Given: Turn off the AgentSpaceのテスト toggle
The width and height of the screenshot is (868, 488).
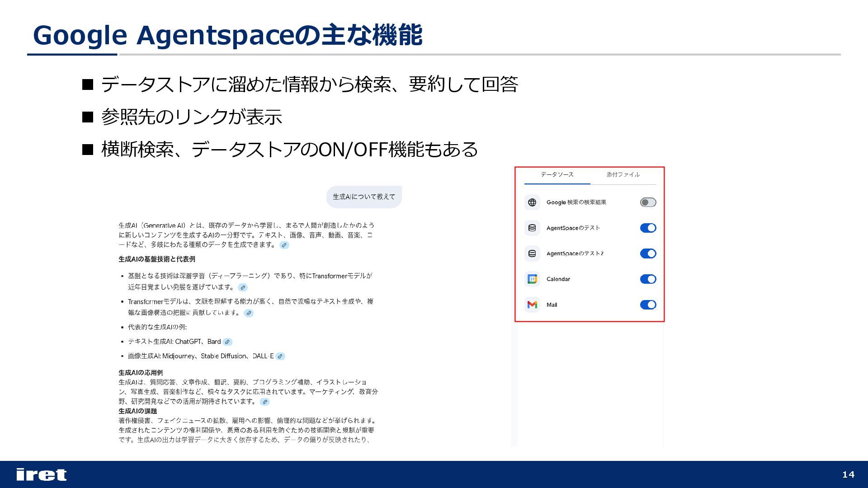Looking at the screenshot, I should [648, 228].
